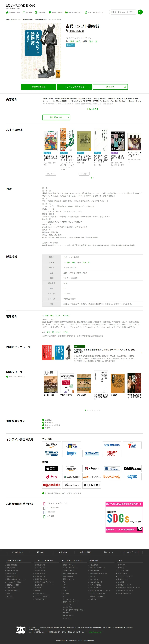Expand the 書店在庫を見る dropdown button
Screen dimensions: 149x644
pos(39,87)
